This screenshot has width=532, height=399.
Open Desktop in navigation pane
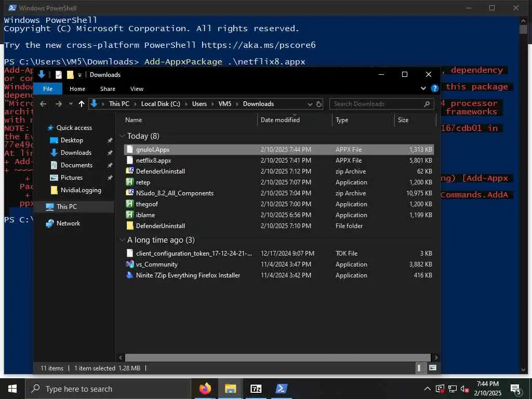tap(72, 140)
